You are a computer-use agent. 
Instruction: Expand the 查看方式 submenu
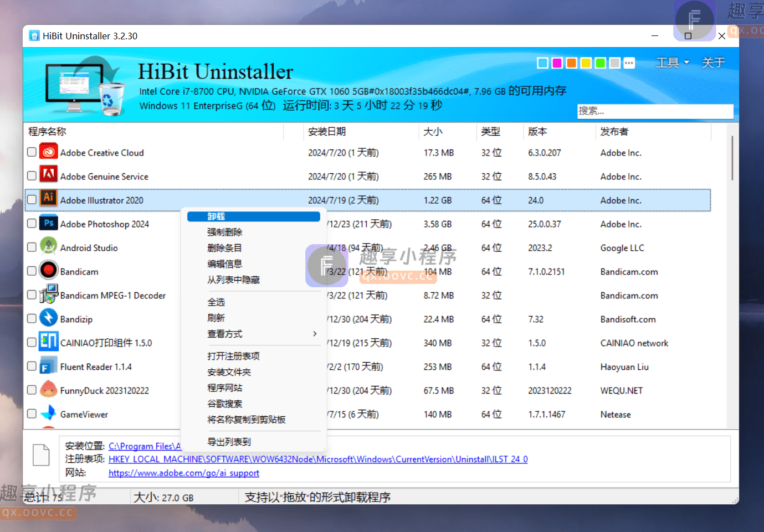254,334
